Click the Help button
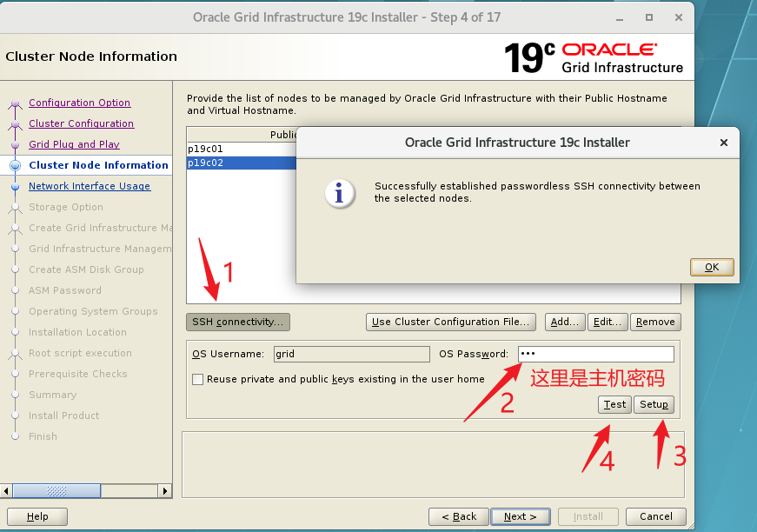The width and height of the screenshot is (757, 532). 37,516
